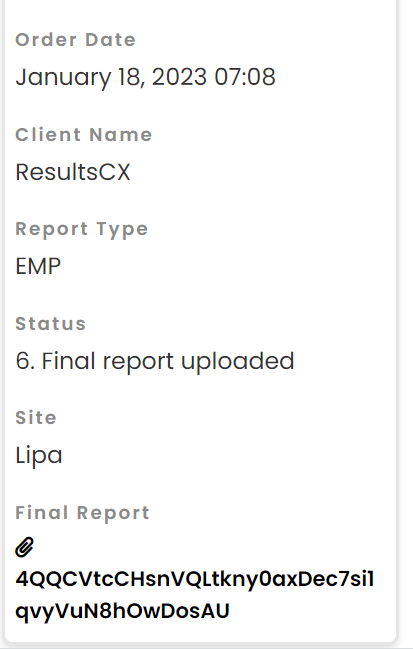Click the Site field label
Image resolution: width=413 pixels, height=649 pixels.
coord(36,418)
